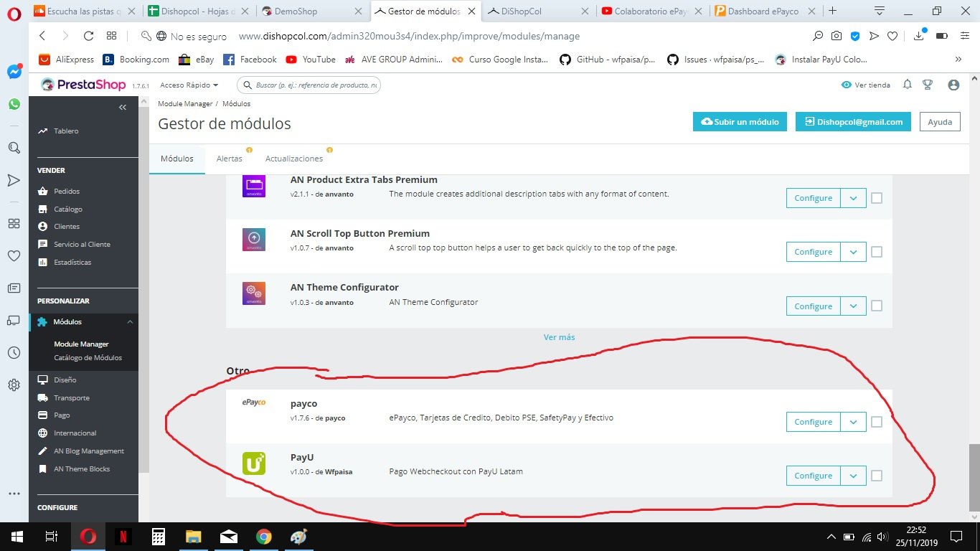This screenshot has height=551, width=980.
Task: Collapse the Módulos sidebar section
Action: pyautogui.click(x=130, y=322)
